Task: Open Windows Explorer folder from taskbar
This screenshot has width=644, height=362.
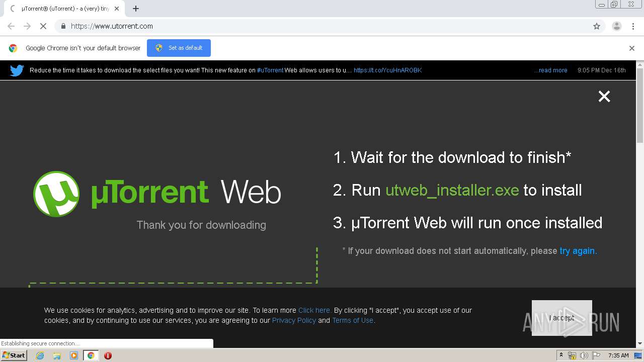Action: [x=57, y=355]
